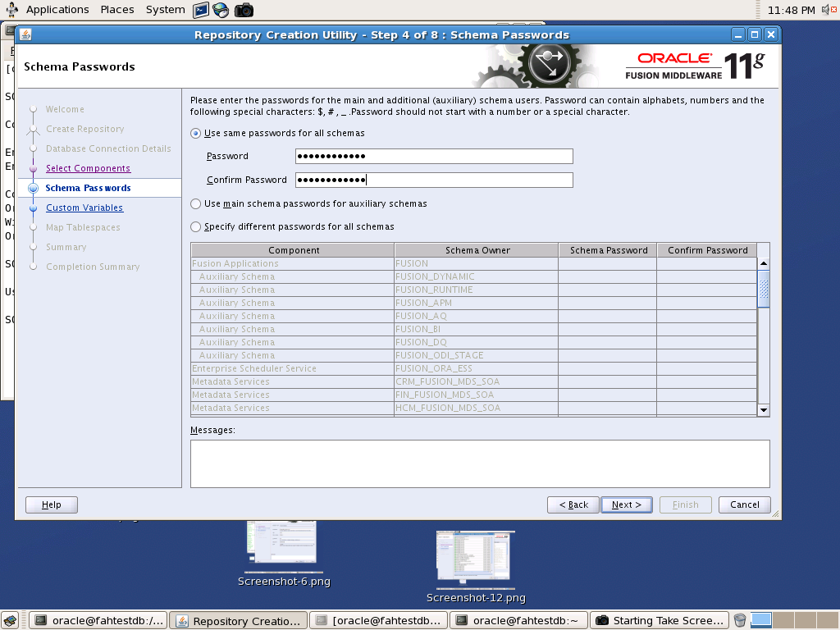
Task: Launch the web browser globe icon in the panel
Action: click(220, 9)
